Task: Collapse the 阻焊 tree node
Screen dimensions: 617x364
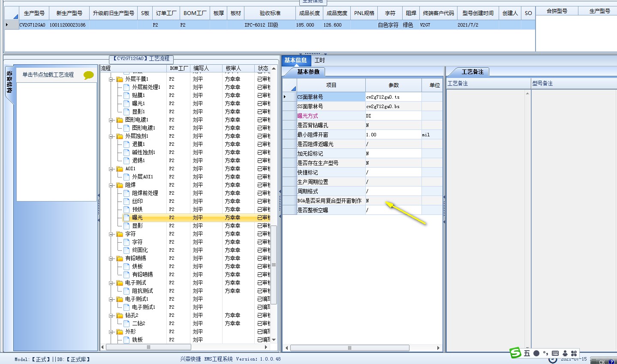Action: (x=111, y=185)
